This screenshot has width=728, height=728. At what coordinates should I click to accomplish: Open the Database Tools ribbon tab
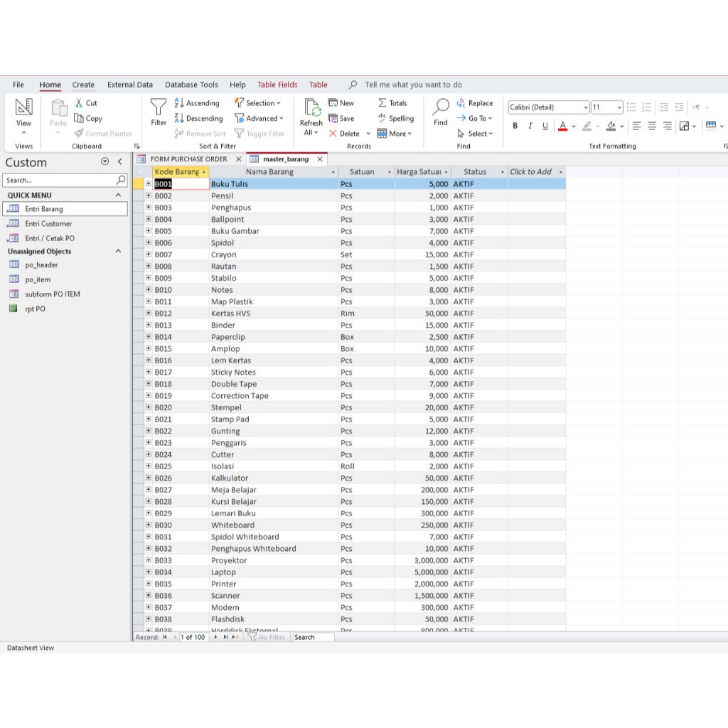(191, 85)
